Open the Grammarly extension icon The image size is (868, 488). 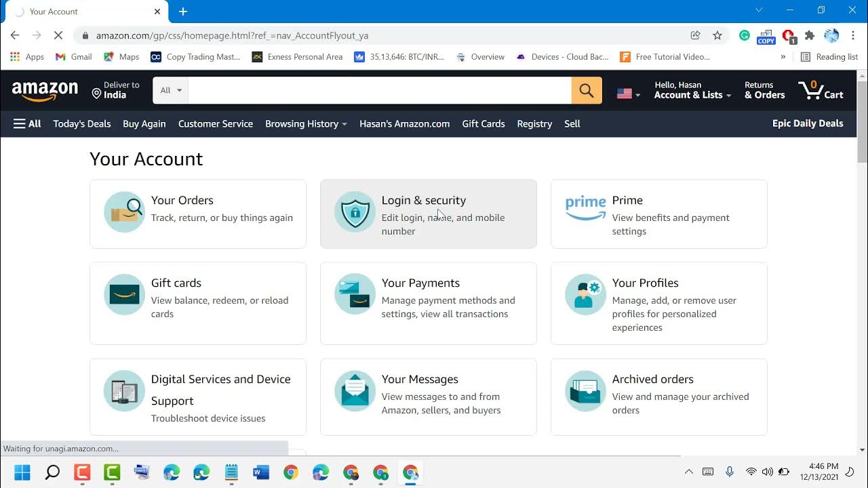745,35
